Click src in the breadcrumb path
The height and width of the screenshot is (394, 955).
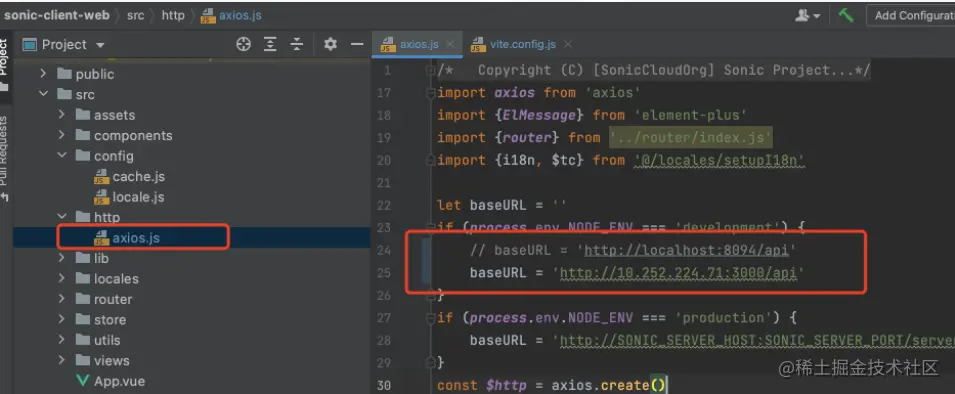click(135, 15)
